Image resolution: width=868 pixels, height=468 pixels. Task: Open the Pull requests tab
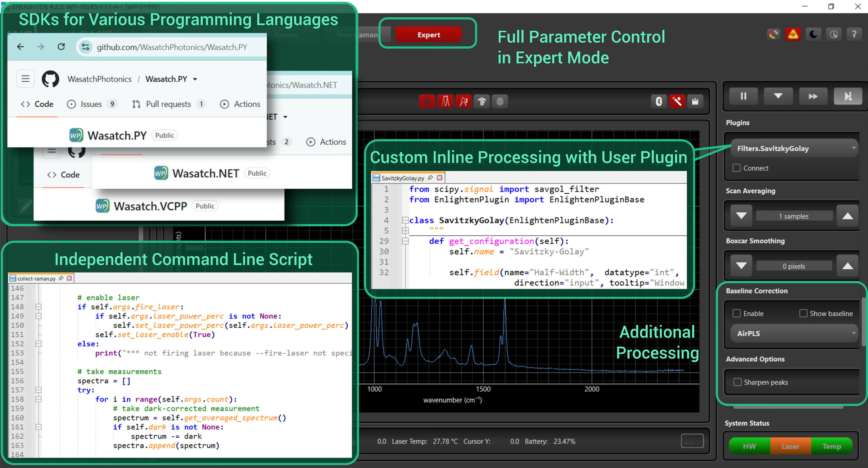[169, 104]
